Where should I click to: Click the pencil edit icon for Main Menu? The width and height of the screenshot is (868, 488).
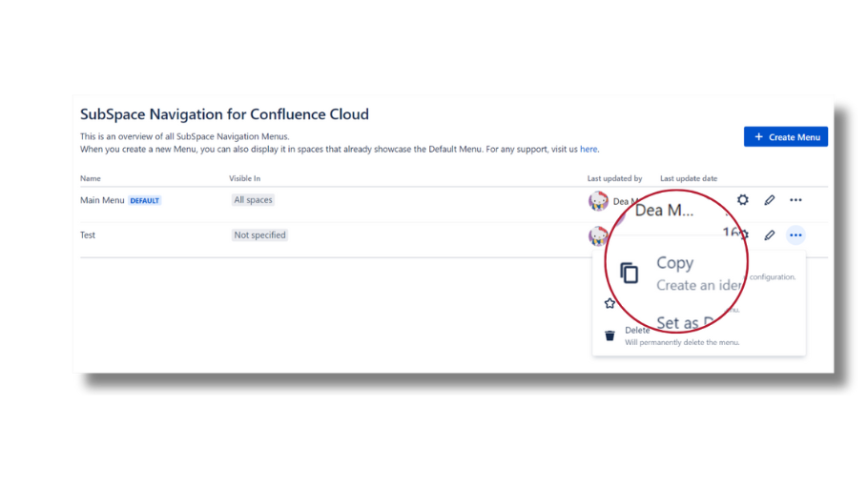770,200
